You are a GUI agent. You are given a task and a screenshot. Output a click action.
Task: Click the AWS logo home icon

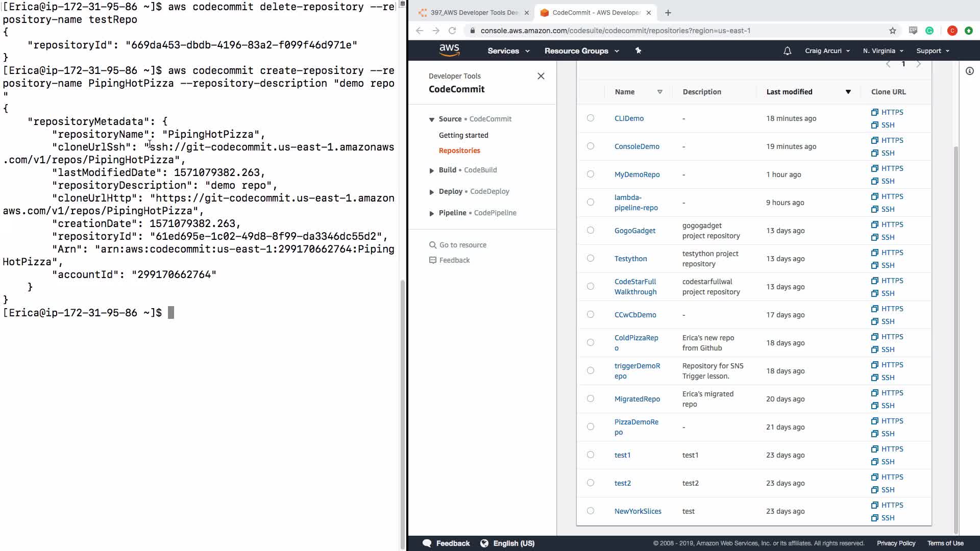[x=449, y=50]
